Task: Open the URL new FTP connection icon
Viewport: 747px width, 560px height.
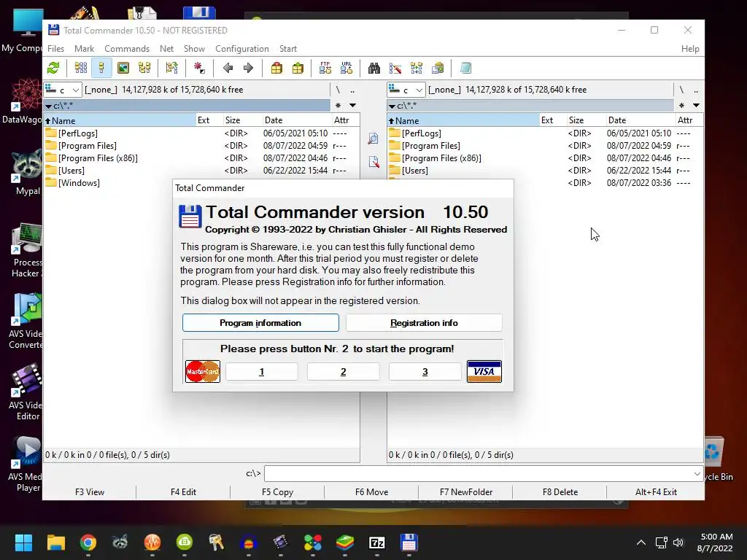Action: coord(347,68)
